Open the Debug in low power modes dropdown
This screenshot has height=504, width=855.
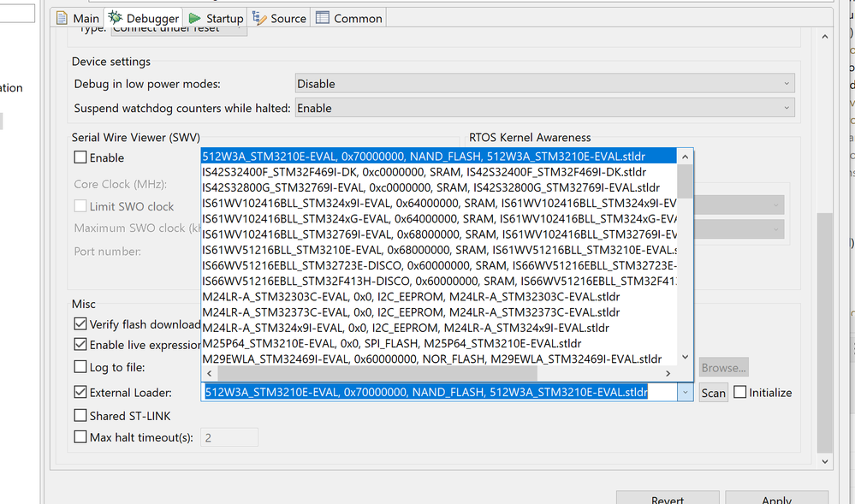tap(544, 84)
